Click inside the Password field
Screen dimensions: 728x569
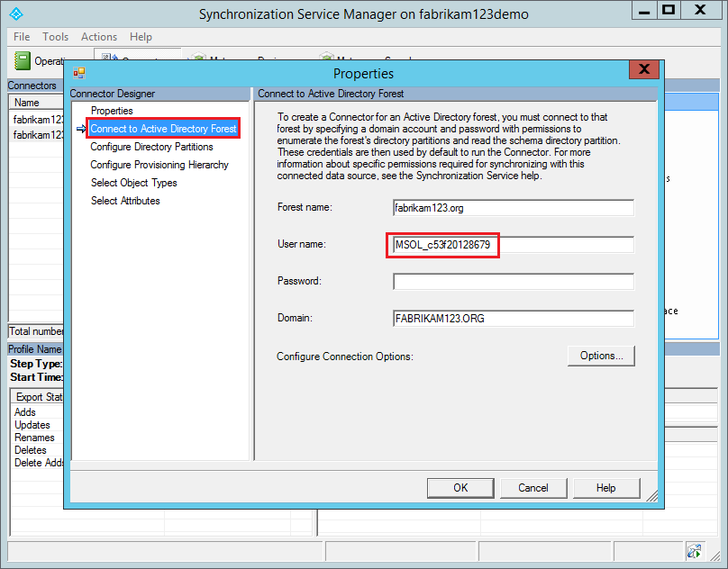(x=513, y=281)
